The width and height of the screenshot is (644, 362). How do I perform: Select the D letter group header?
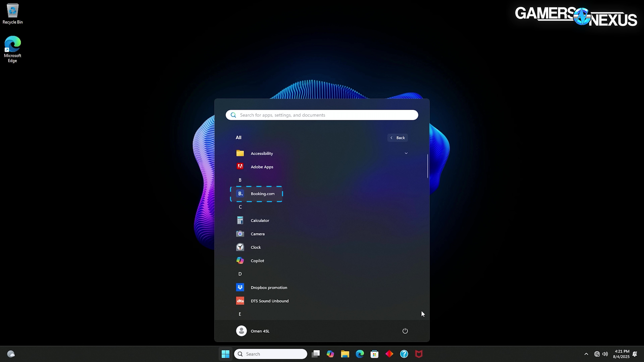click(240, 274)
